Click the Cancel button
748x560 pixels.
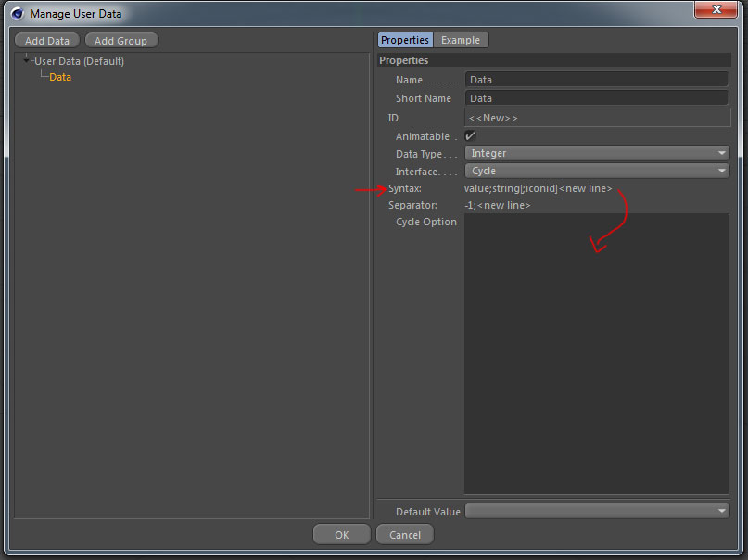tap(405, 535)
